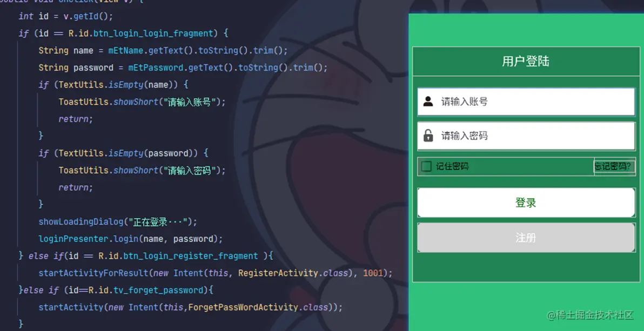The height and width of the screenshot is (331, 644).
Task: Click btn_login_login_fragment identifier in code
Action: click(153, 33)
